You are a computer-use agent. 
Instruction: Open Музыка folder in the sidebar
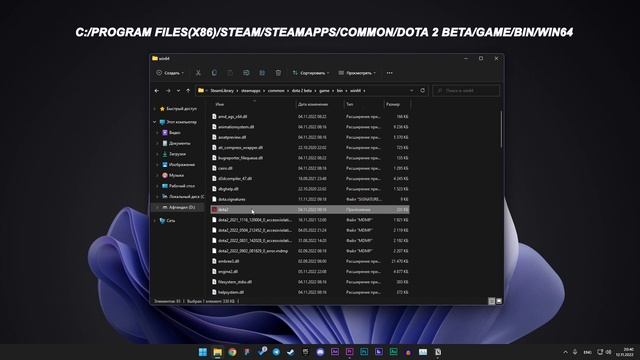pos(173,175)
